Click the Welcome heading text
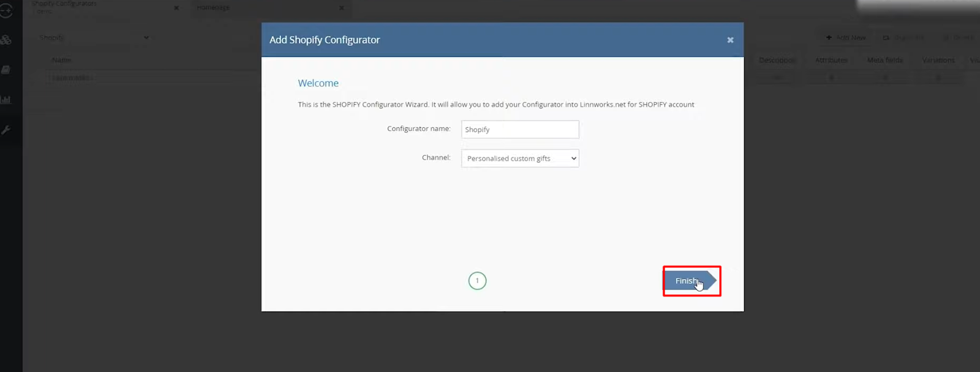 [318, 83]
